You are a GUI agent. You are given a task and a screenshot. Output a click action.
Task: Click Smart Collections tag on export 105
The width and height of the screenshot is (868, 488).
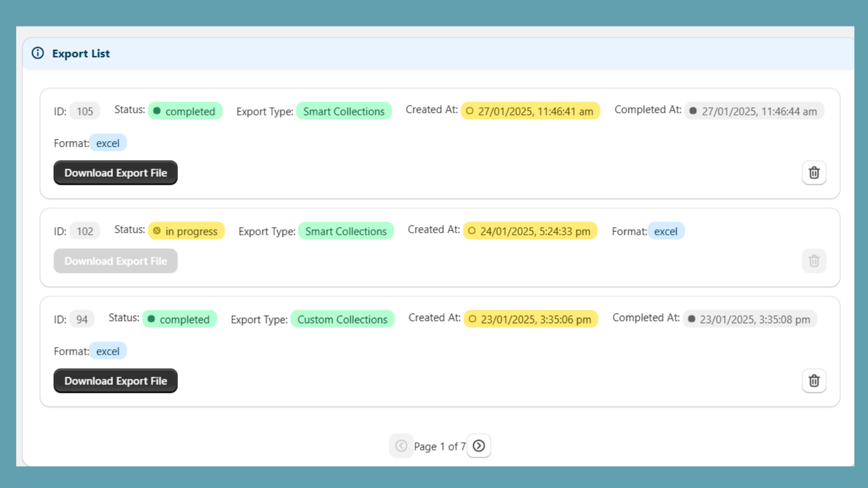tap(343, 111)
